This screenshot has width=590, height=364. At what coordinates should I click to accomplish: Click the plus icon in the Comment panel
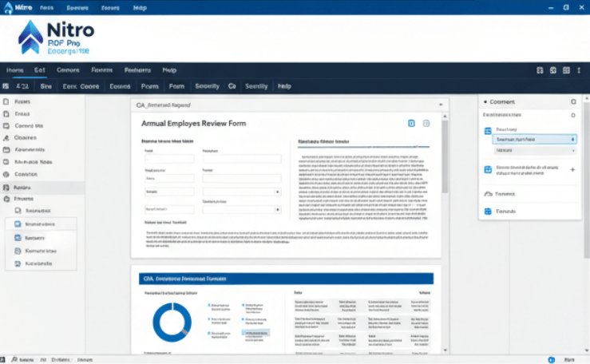click(x=572, y=170)
